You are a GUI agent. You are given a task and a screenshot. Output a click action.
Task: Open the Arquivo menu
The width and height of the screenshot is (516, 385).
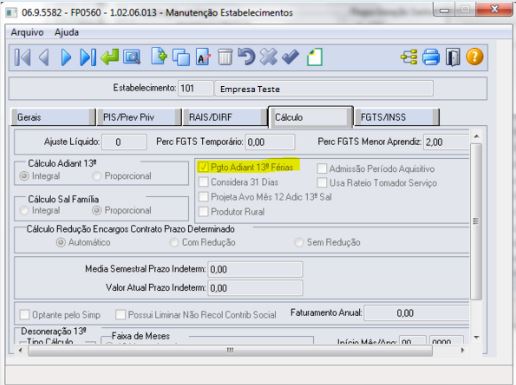(x=27, y=33)
